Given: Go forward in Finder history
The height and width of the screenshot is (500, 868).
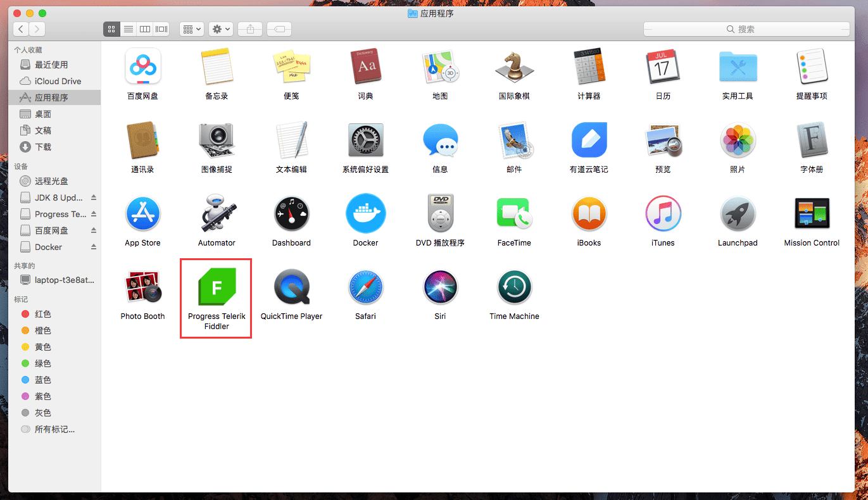Looking at the screenshot, I should pos(37,29).
